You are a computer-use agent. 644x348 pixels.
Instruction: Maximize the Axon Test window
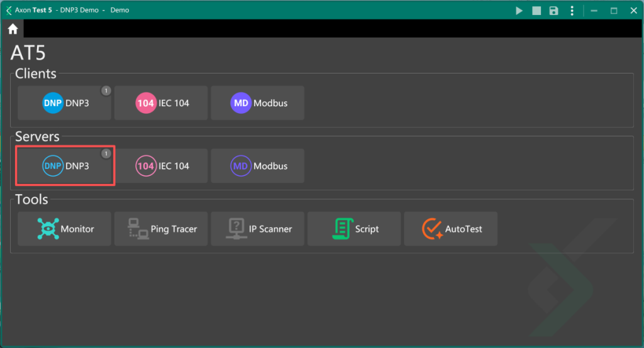coord(614,11)
